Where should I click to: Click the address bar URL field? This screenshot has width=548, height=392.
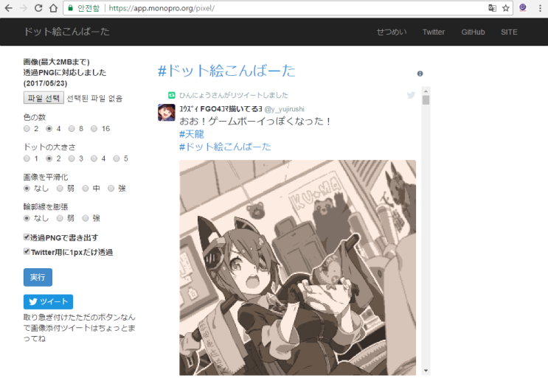coord(288,8)
